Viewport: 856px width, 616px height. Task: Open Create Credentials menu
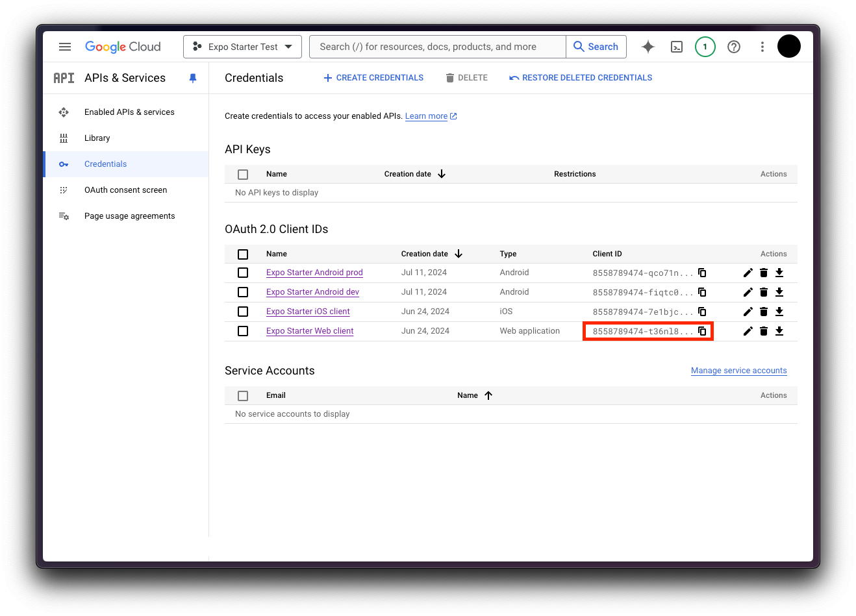[373, 78]
